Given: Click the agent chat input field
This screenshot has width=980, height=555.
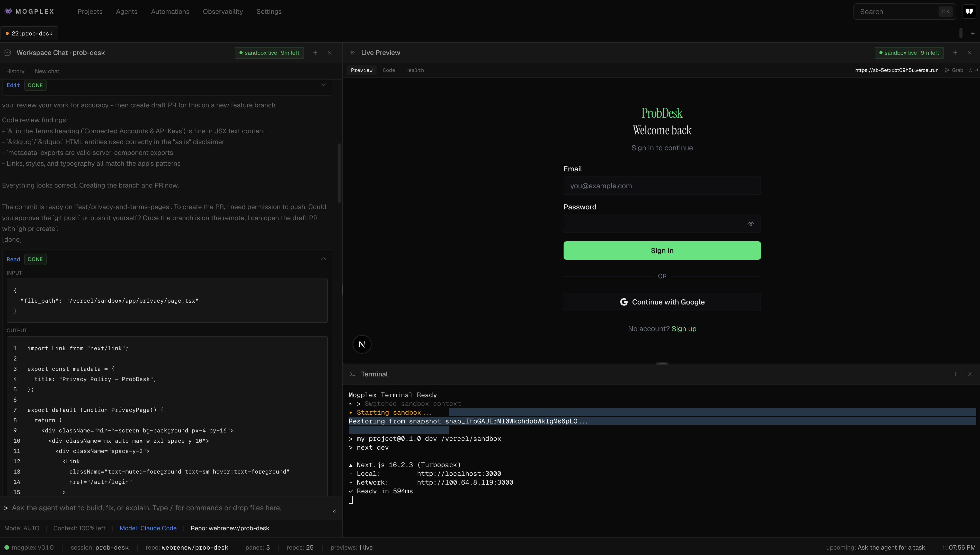Looking at the screenshot, I should [x=168, y=508].
